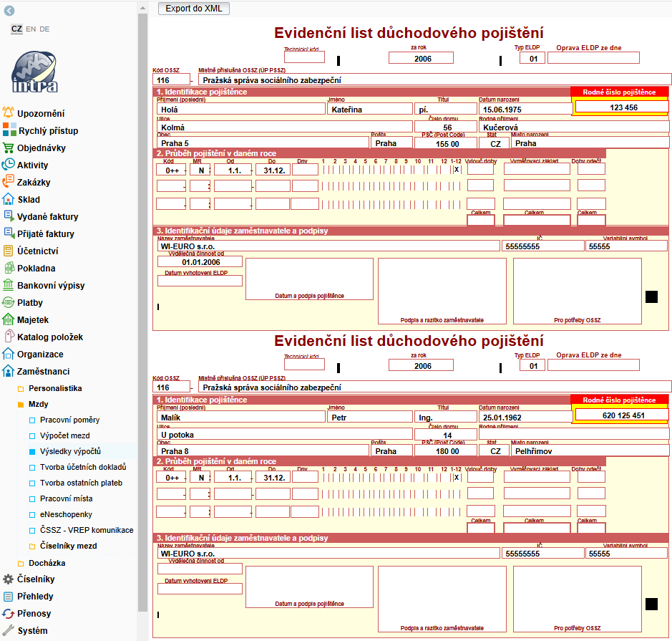Select the Účetnictví ledger icon
Viewport: 672px width, 641px height.
[9, 251]
